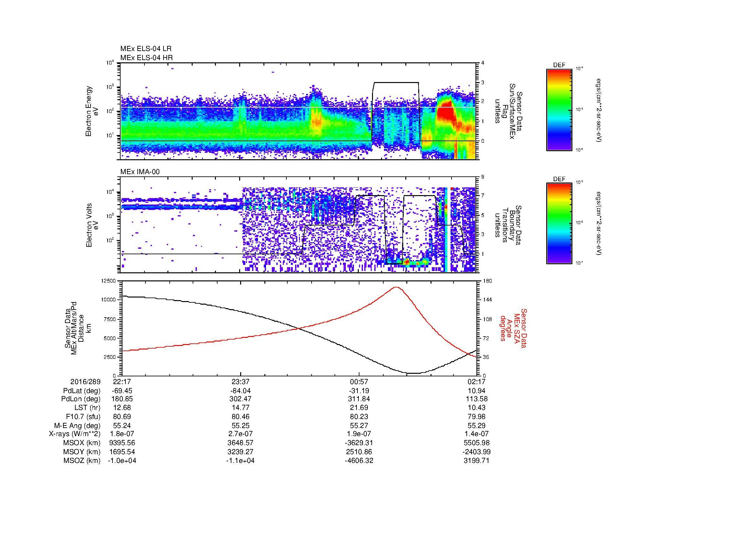
Task: Click the PdLon (deg) row label
Action: click(82, 399)
